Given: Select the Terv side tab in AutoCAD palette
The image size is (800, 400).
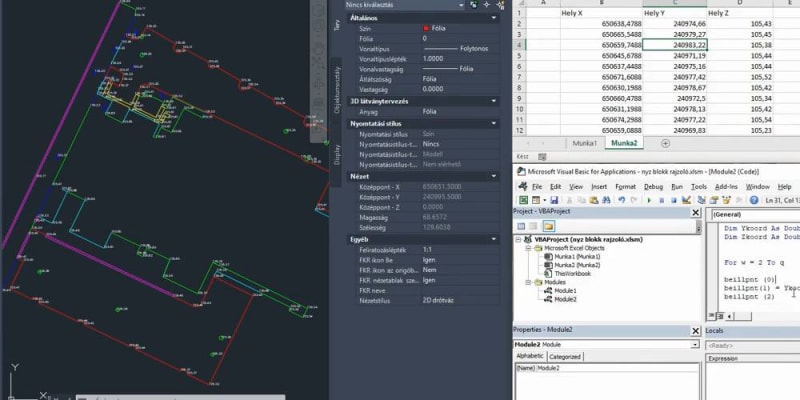Looking at the screenshot, I should [x=336, y=26].
